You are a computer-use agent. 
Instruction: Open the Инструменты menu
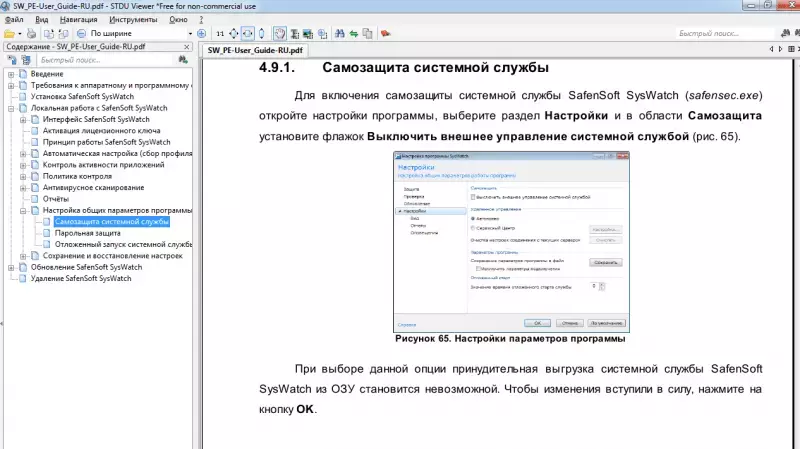pyautogui.click(x=133, y=19)
